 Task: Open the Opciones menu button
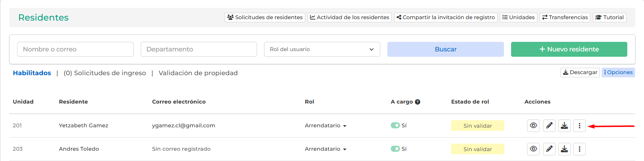click(x=618, y=72)
